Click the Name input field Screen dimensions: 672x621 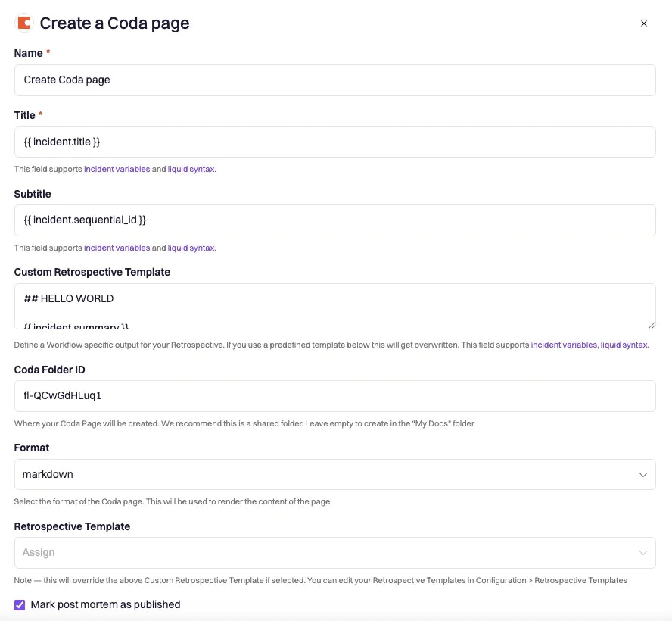(x=334, y=80)
